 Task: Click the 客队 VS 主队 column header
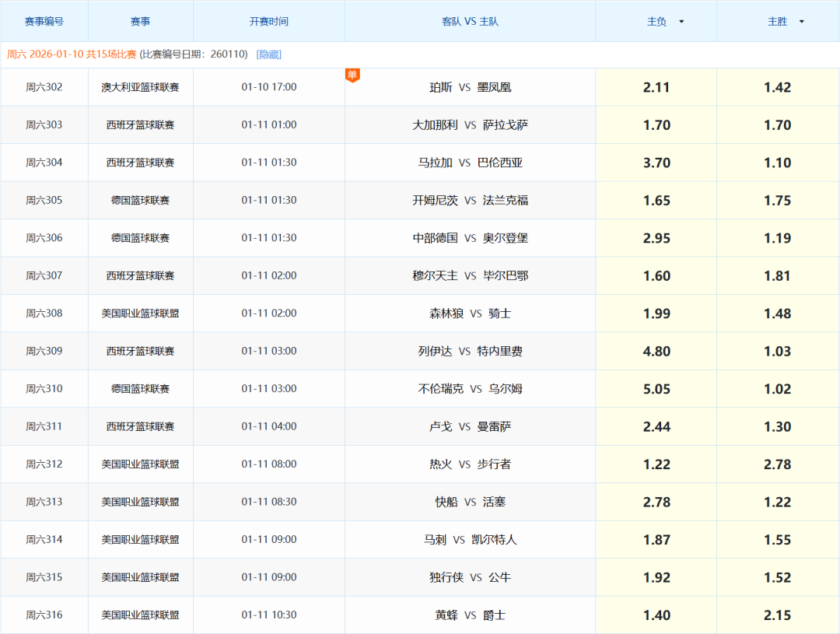coord(470,22)
